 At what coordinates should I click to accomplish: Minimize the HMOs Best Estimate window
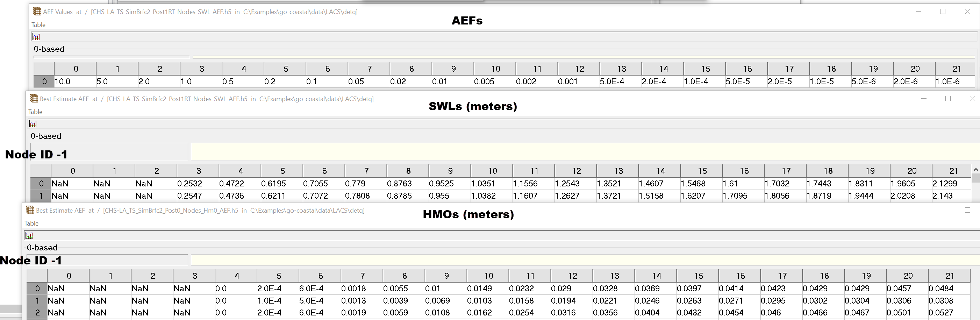944,210
